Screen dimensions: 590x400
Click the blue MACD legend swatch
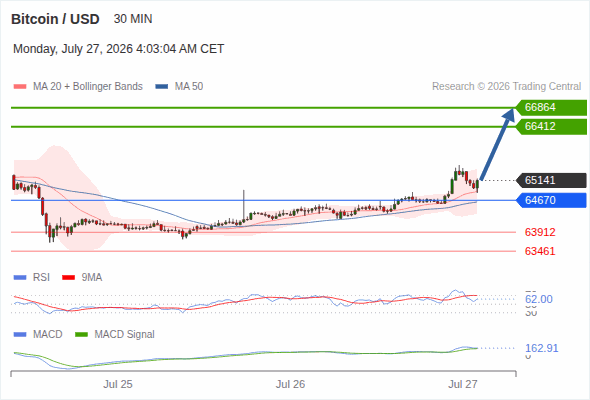(x=20, y=335)
